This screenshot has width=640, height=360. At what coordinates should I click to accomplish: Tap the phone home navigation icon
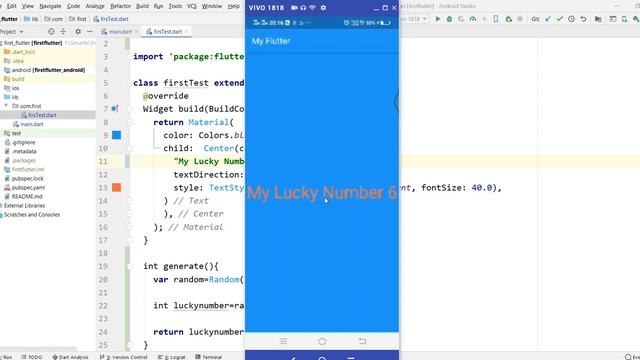pos(322,341)
